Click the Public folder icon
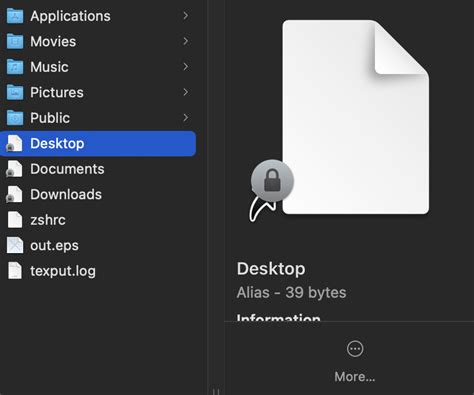The width and height of the screenshot is (474, 395). pyautogui.click(x=15, y=118)
